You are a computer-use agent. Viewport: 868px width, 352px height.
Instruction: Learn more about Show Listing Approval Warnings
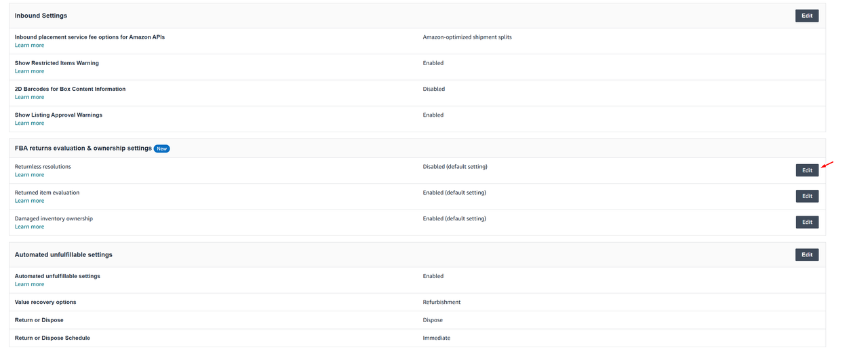point(29,123)
